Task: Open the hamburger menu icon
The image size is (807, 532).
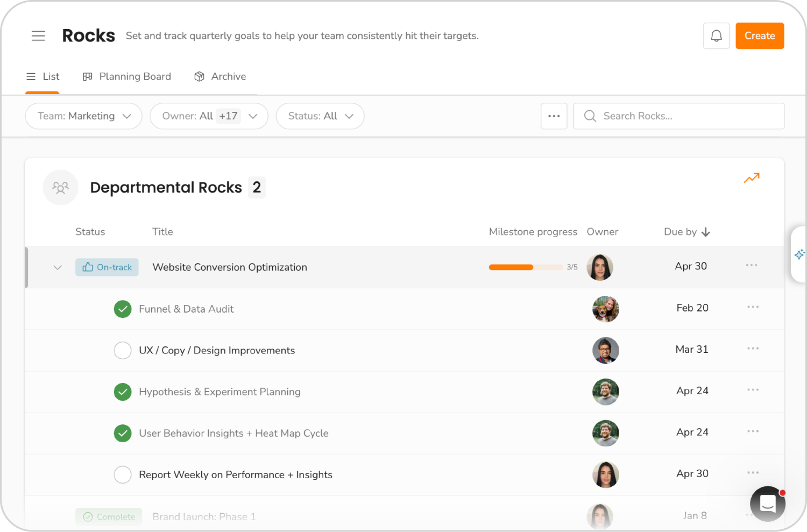Action: click(38, 36)
